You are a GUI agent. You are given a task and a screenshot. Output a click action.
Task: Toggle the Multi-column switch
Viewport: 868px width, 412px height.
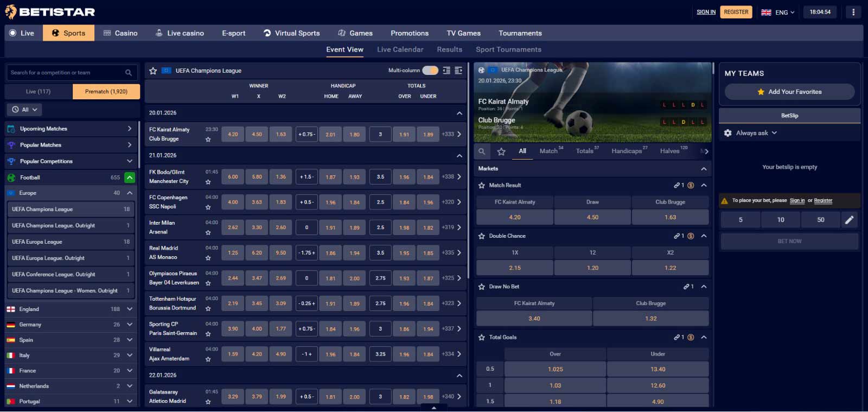click(430, 71)
